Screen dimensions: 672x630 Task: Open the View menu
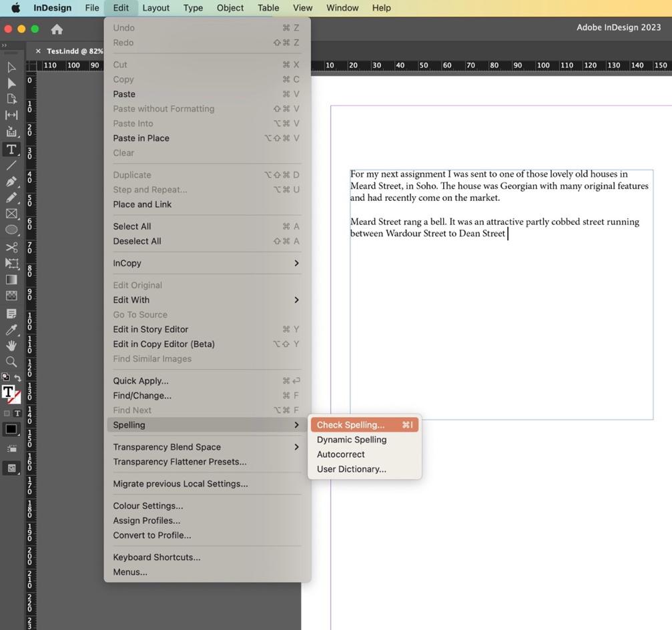[302, 8]
